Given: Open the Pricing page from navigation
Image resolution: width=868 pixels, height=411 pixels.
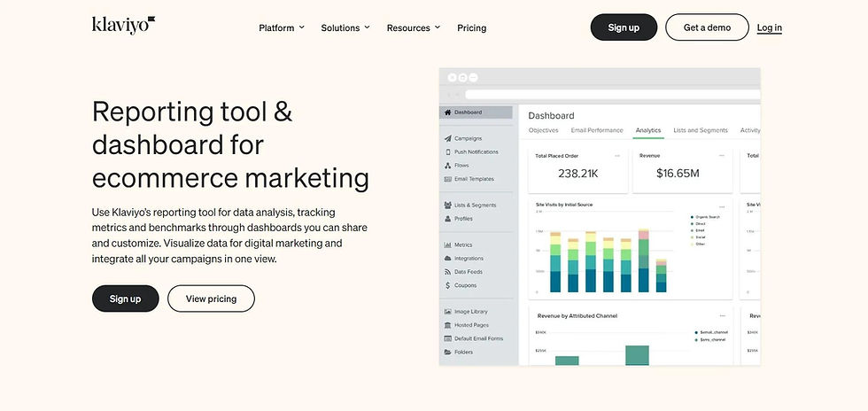Looking at the screenshot, I should (471, 27).
